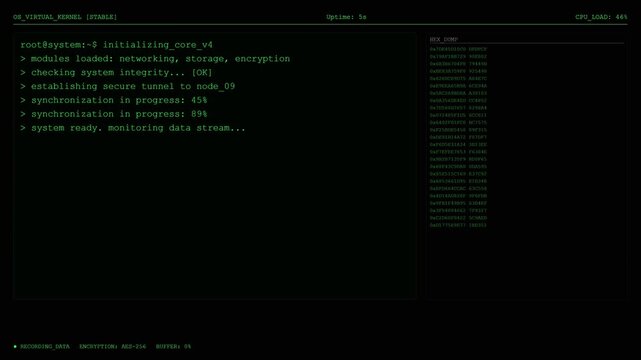Click the root@system initializing_core_v4 prompt line
The image size is (641, 360).
click(117, 45)
